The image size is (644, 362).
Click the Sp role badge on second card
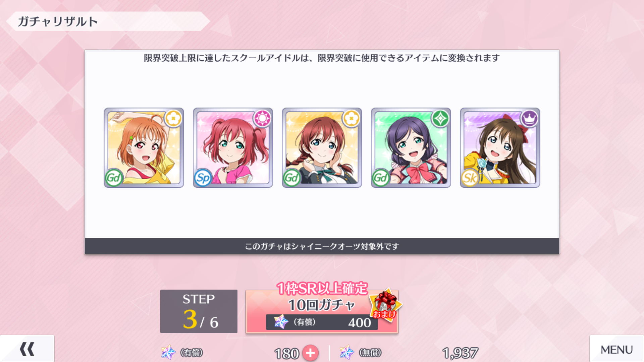pos(203,178)
